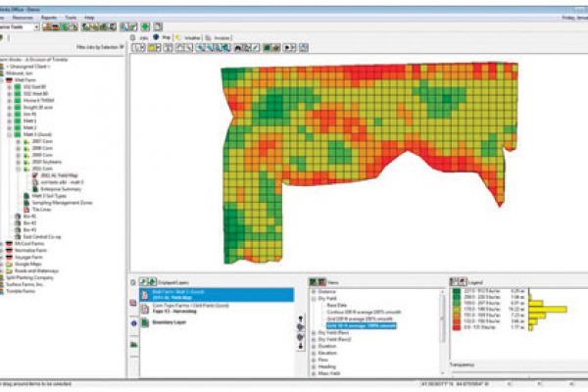This screenshot has height=392, width=588.
Task: Click the scroll-down arrow of the Items panel
Action: [443, 373]
